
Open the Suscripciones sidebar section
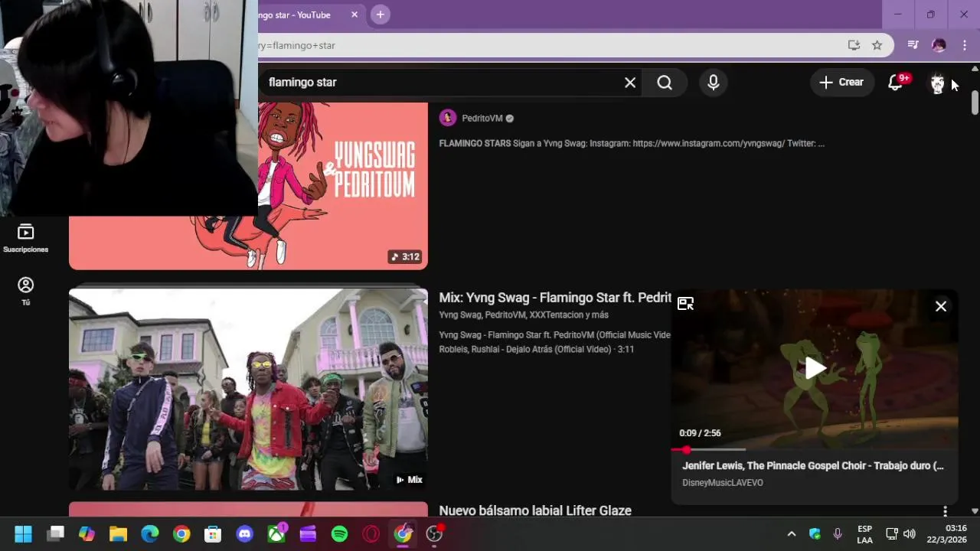[25, 239]
